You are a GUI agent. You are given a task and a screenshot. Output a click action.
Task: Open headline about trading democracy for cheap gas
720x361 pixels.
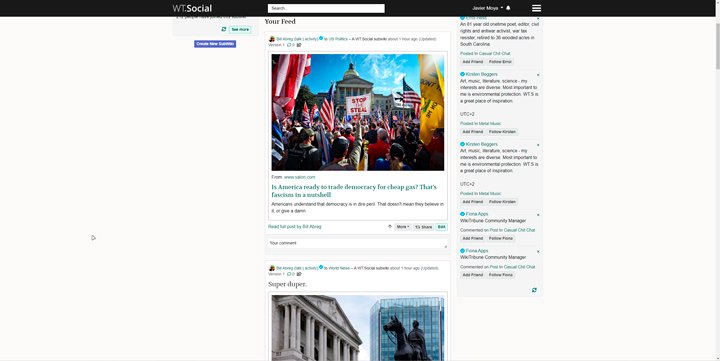[354, 191]
